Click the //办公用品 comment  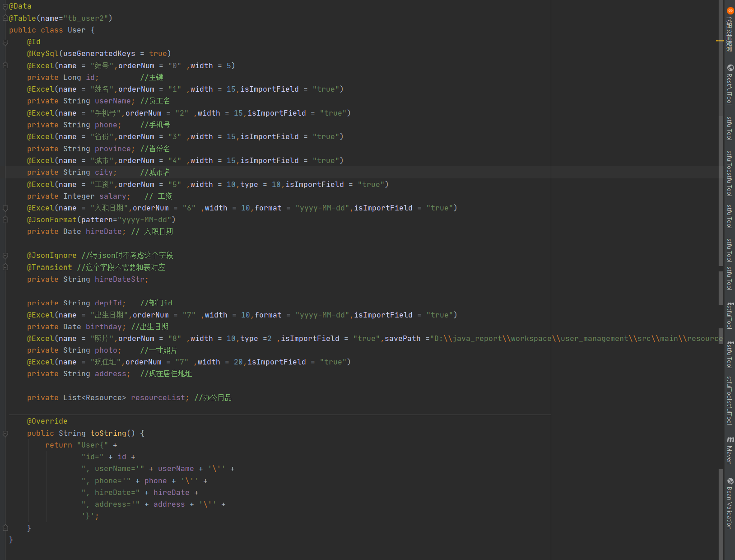point(213,398)
